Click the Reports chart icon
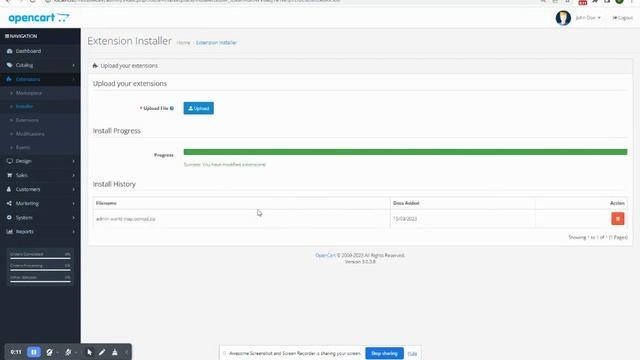Viewport: 640px width, 360px height. [9, 231]
